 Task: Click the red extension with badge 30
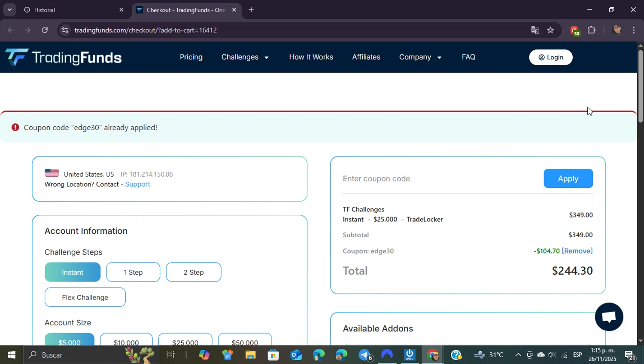(574, 31)
